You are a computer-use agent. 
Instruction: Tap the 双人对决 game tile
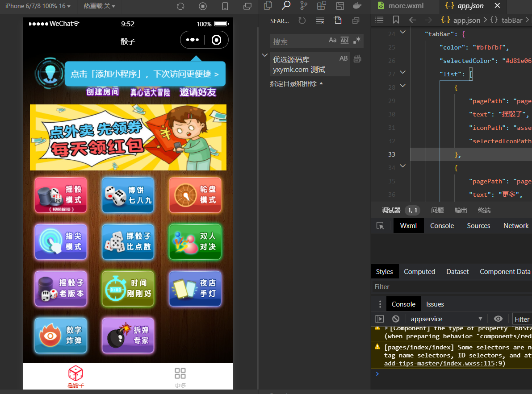tap(196, 242)
